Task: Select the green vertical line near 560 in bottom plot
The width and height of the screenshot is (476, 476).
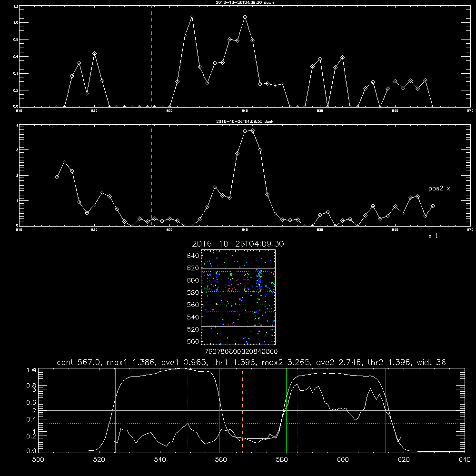Action: click(x=219, y=410)
